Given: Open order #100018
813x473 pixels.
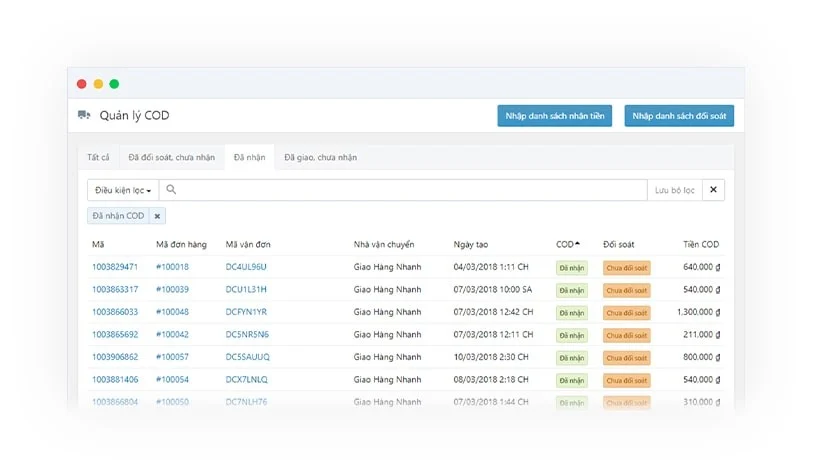Looking at the screenshot, I should (173, 267).
